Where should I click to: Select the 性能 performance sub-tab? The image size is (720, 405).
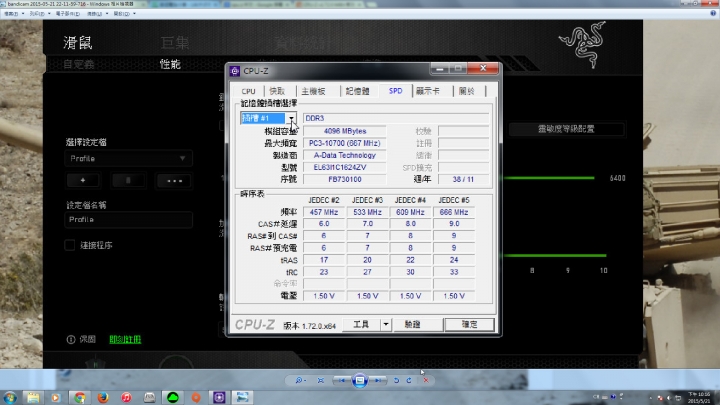coord(170,64)
